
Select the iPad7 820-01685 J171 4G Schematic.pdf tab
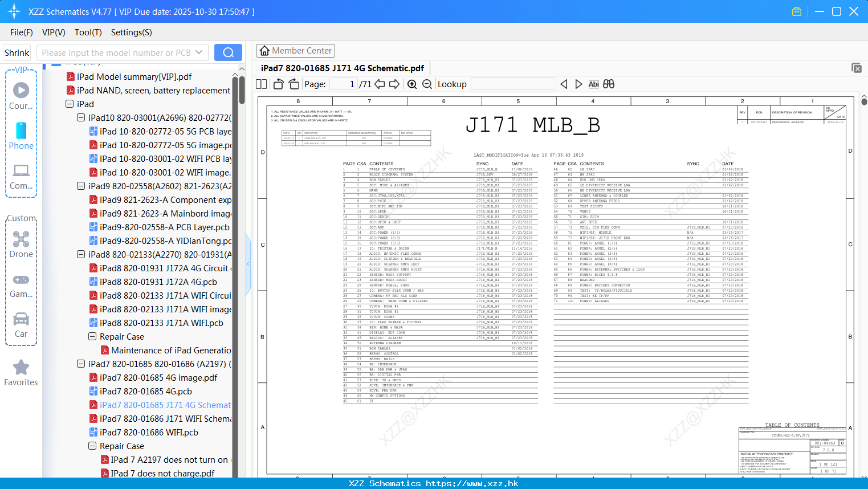pos(343,68)
